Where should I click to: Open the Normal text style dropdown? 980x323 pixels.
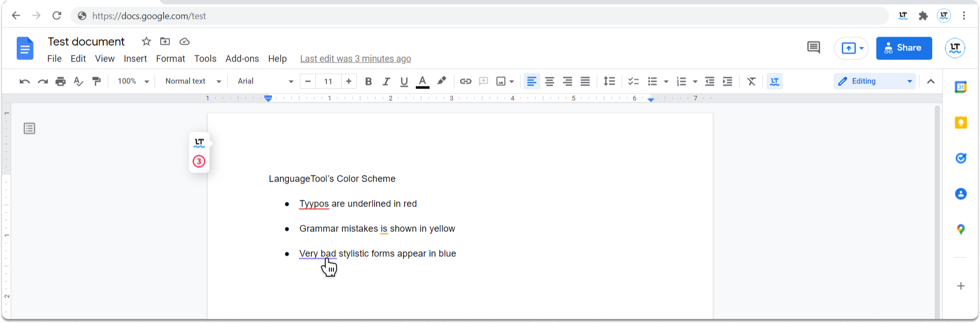tap(193, 81)
